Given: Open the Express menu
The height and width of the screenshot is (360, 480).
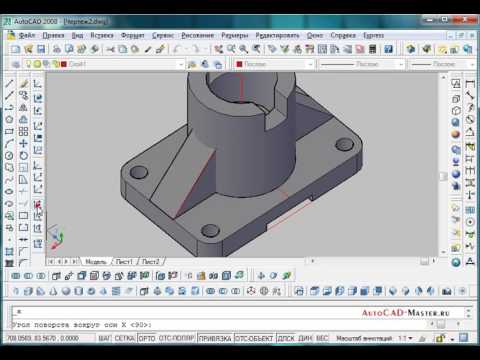Looking at the screenshot, I should [373, 35].
